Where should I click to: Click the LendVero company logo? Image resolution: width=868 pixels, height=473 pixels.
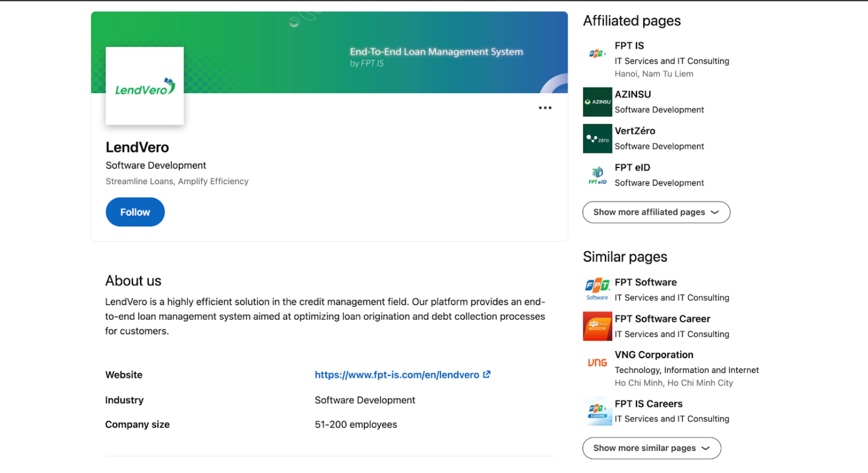145,86
